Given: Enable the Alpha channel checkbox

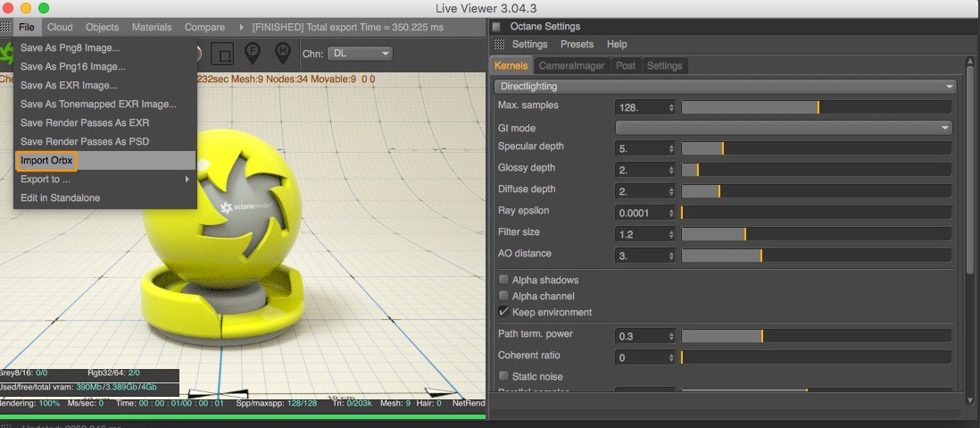Looking at the screenshot, I should click(503, 296).
